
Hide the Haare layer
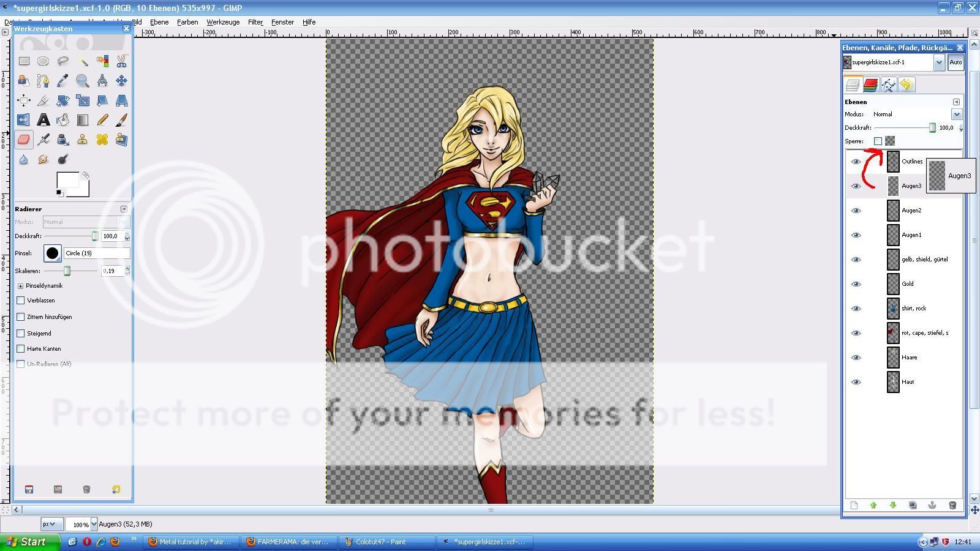856,358
